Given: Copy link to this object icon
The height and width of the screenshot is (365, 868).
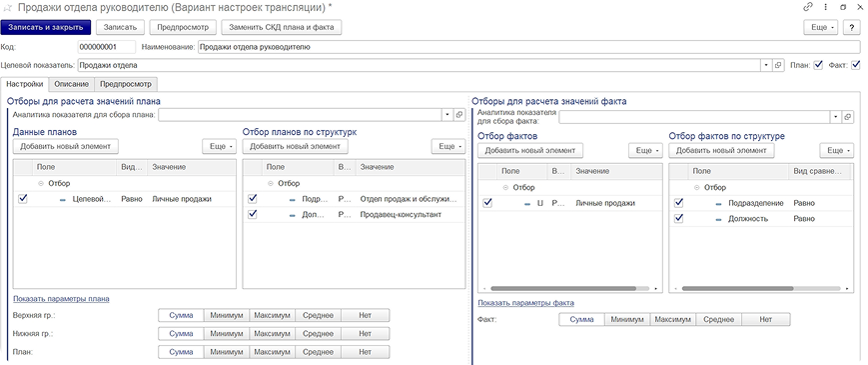Looking at the screenshot, I should [808, 7].
